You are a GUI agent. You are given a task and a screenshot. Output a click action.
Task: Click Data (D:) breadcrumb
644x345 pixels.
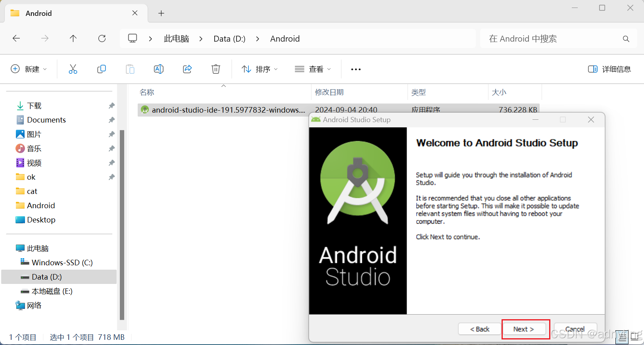click(229, 39)
